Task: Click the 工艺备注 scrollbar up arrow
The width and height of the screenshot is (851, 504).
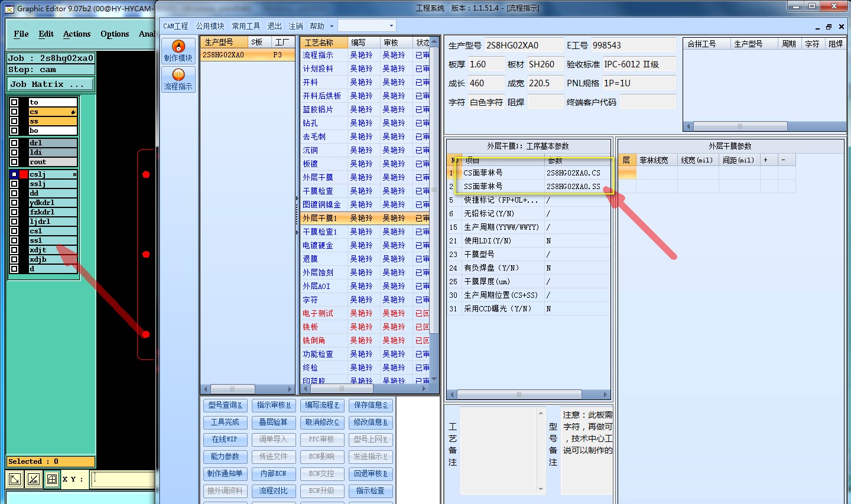Action: pyautogui.click(x=541, y=412)
